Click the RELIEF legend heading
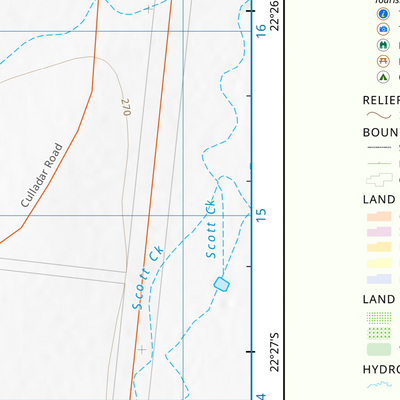The width and height of the screenshot is (400, 400). tap(381, 100)
